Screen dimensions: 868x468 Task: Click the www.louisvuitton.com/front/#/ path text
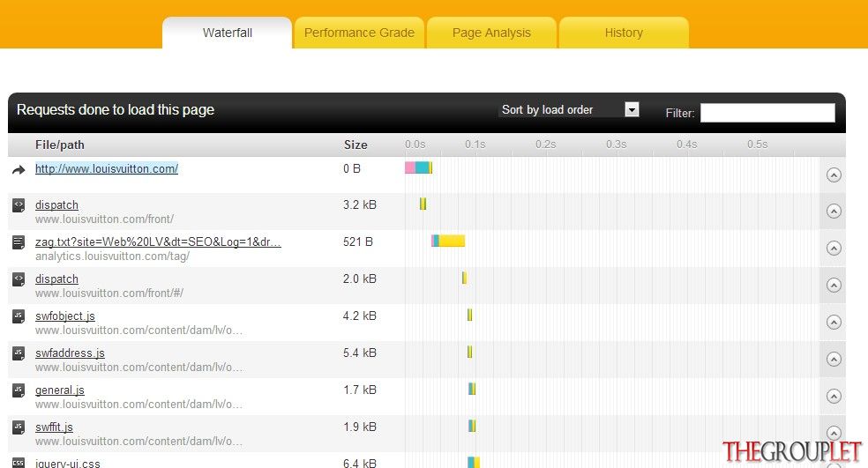109,293
